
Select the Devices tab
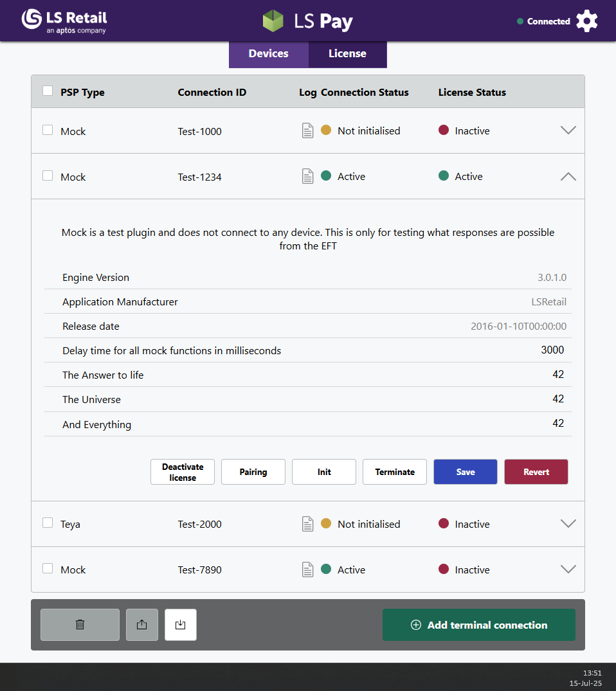coord(268,54)
